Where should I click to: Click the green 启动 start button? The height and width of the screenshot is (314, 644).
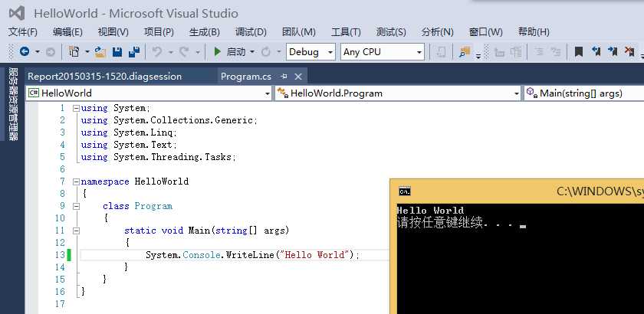[x=229, y=52]
